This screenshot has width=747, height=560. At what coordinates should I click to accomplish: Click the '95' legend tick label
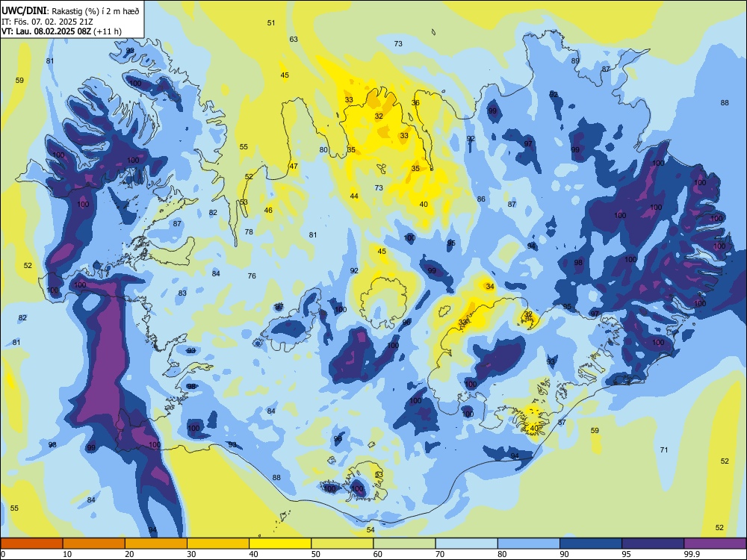click(x=627, y=554)
